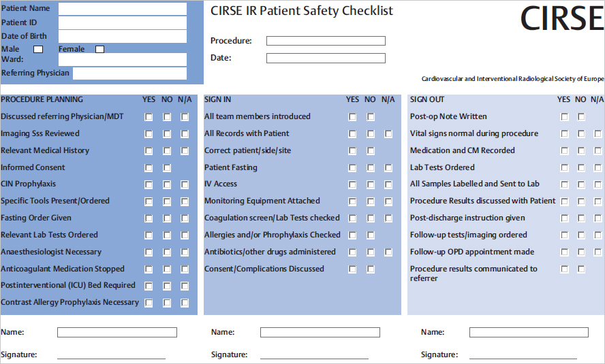Check the Female checkbox
Image resolution: width=605 pixels, height=364 pixels.
coord(99,49)
